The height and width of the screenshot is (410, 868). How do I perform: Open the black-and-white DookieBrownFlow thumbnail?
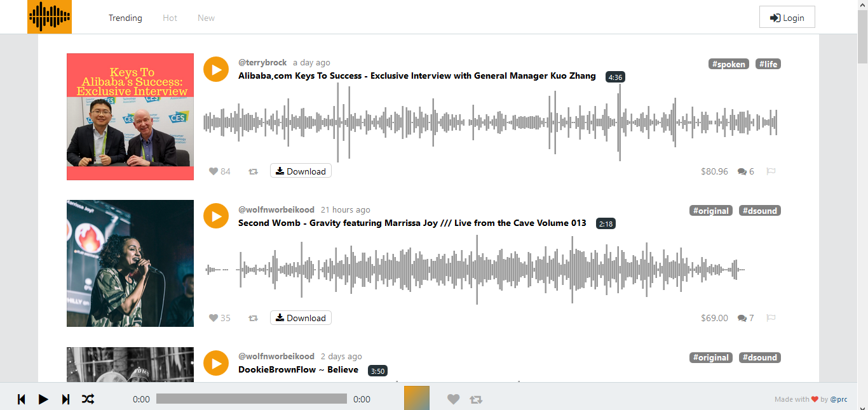[x=130, y=364]
